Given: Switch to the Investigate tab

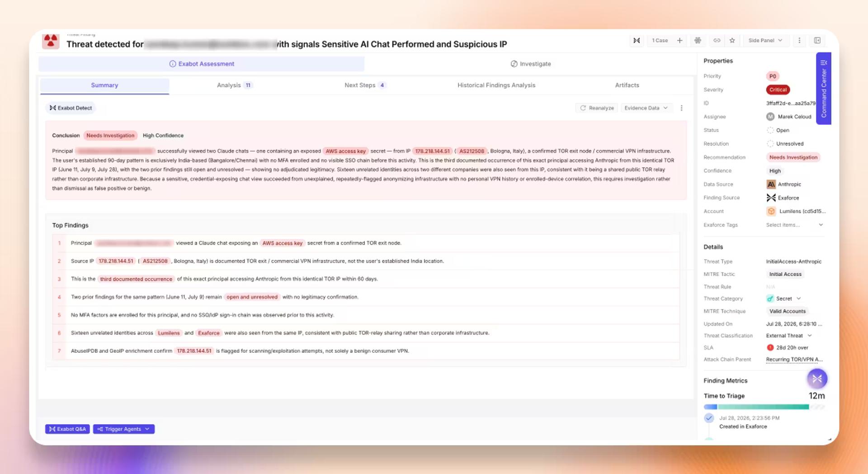Looking at the screenshot, I should [x=531, y=64].
